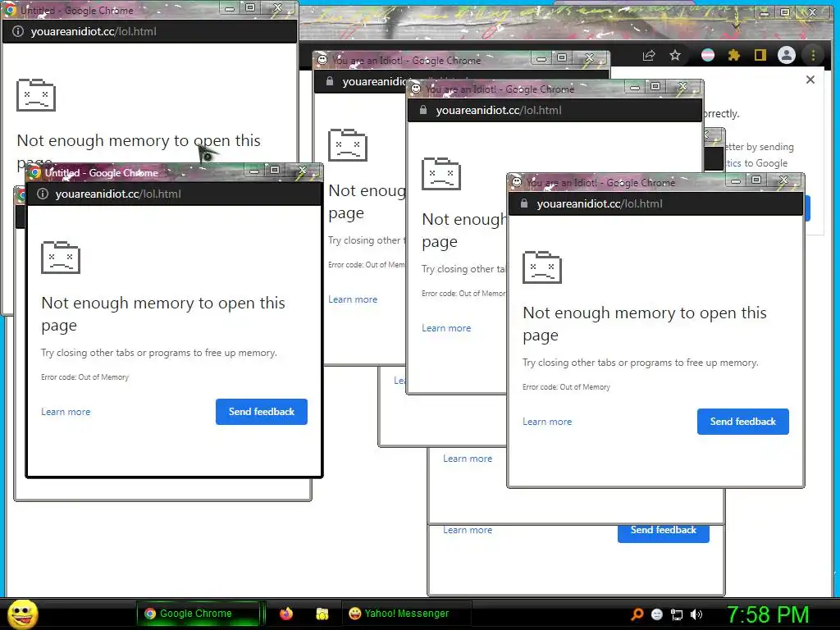Close the middle Idiot window
The height and width of the screenshot is (630, 840).
[x=682, y=86]
